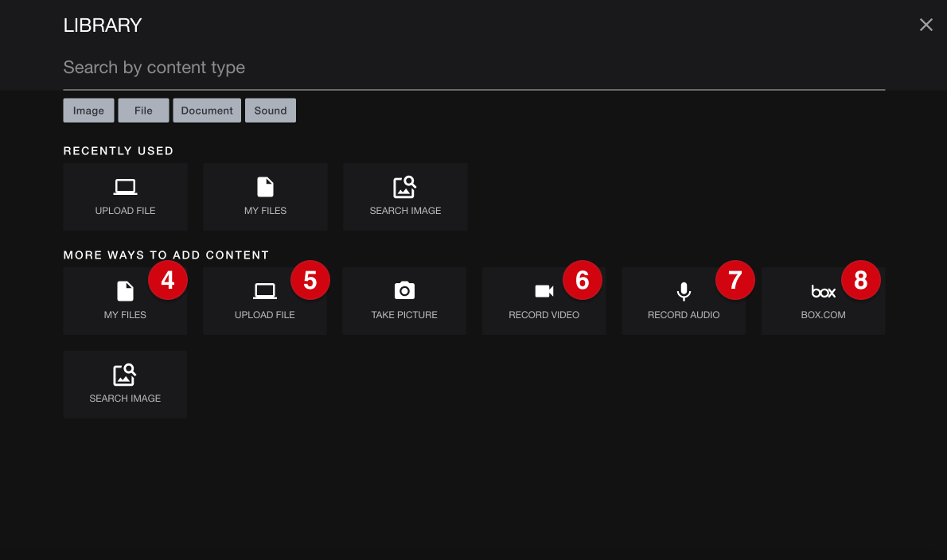
Task: Filter content by Image type
Action: coord(89,111)
